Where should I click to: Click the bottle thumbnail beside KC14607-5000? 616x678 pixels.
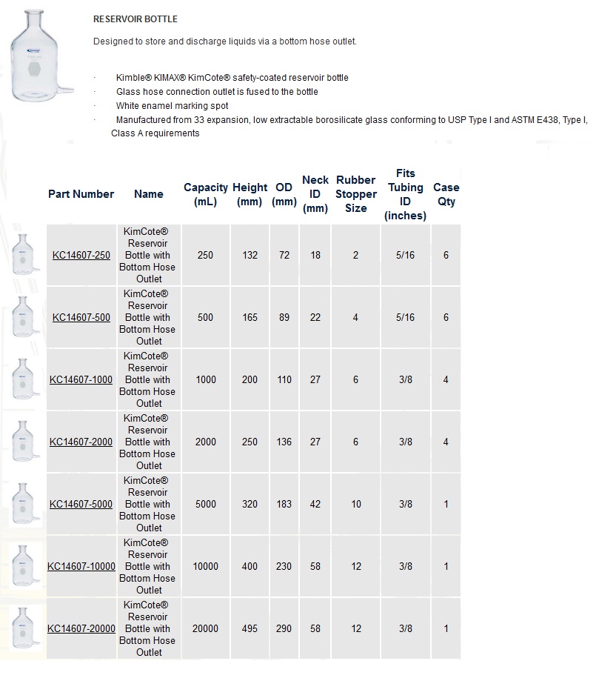25,503
